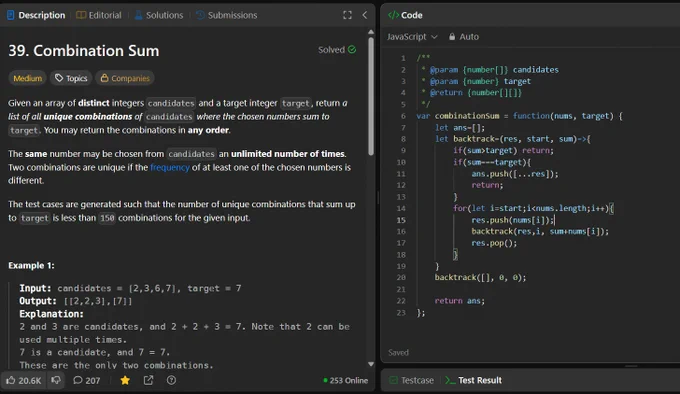Collapse the description panel with left chevron

(x=365, y=15)
